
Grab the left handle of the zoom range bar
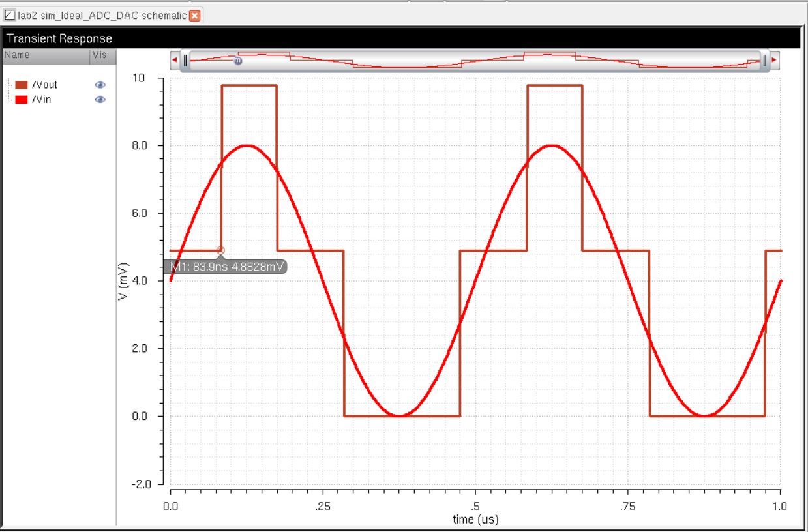[185, 61]
